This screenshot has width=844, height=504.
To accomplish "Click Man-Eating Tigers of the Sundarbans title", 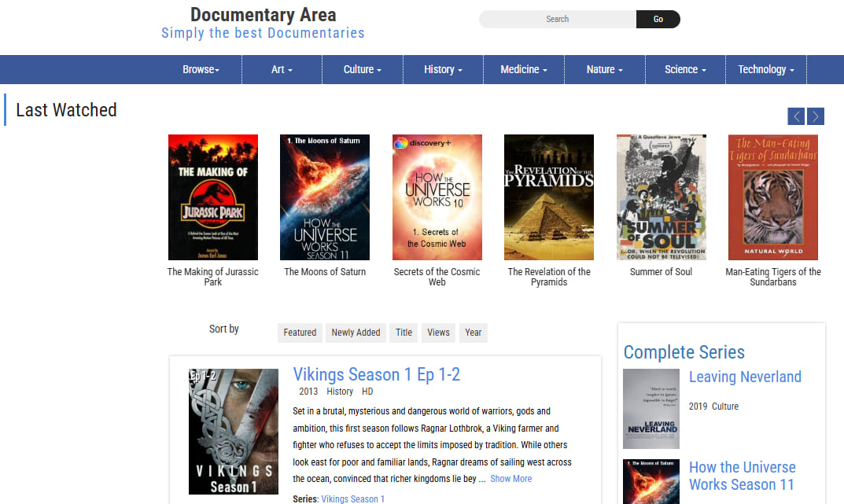I will tap(773, 277).
